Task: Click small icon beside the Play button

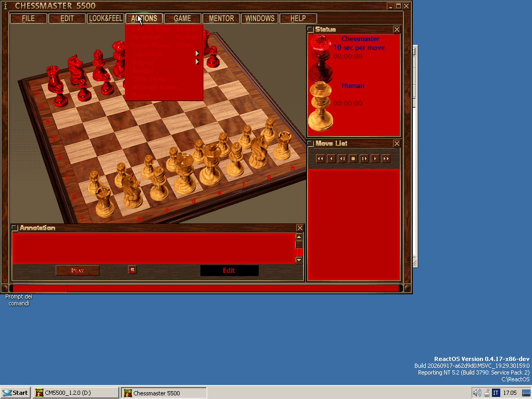Action: pyautogui.click(x=132, y=270)
